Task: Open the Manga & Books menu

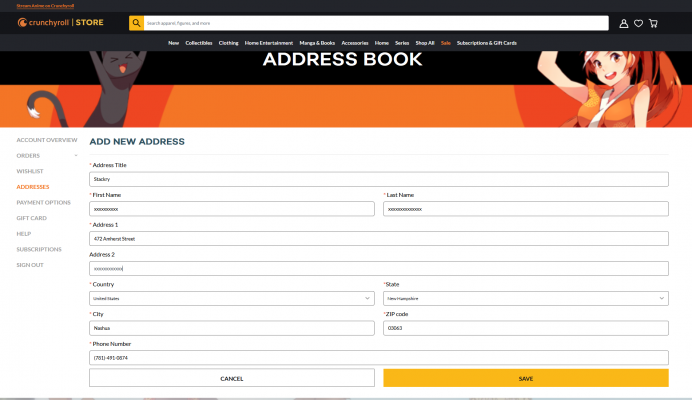Action: click(316, 43)
